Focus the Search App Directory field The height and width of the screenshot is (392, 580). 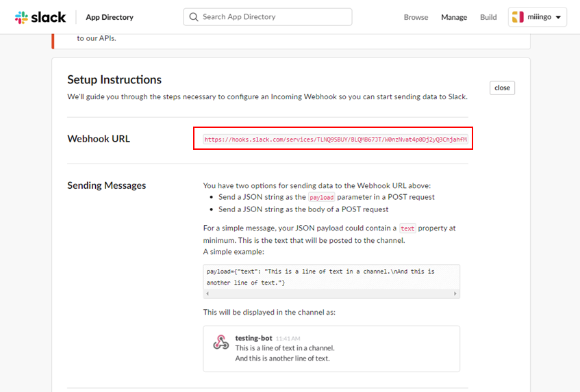(268, 17)
